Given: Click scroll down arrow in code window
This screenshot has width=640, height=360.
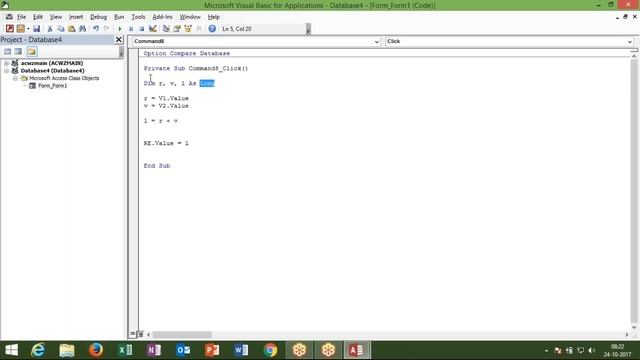Looking at the screenshot, I should (634, 327).
